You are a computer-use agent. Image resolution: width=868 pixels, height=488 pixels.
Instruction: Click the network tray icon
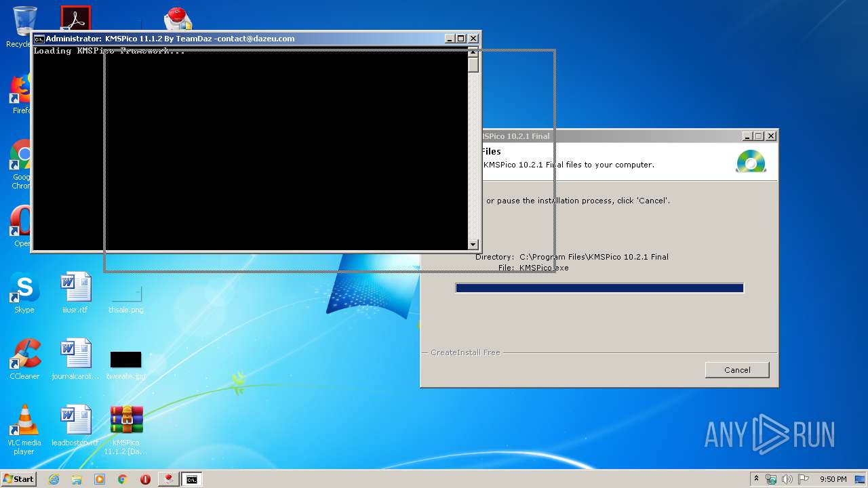click(x=771, y=479)
